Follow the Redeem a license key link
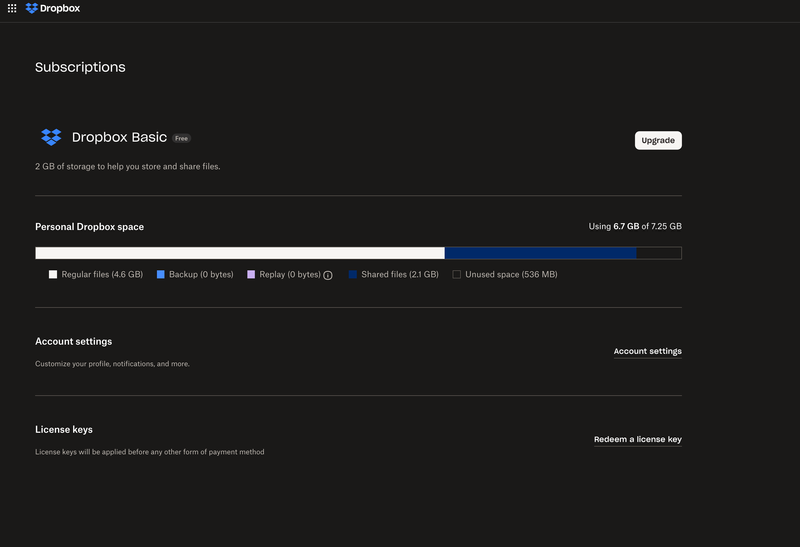The image size is (800, 547). pyautogui.click(x=637, y=439)
